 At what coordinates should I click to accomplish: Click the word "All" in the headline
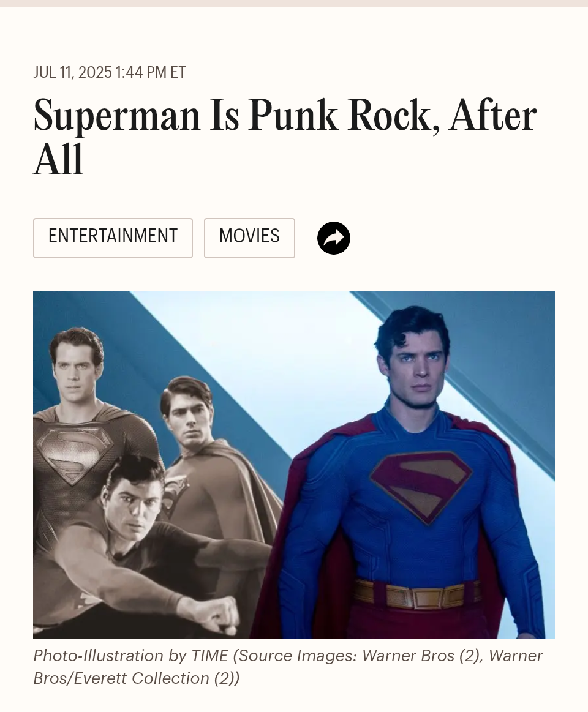click(59, 159)
